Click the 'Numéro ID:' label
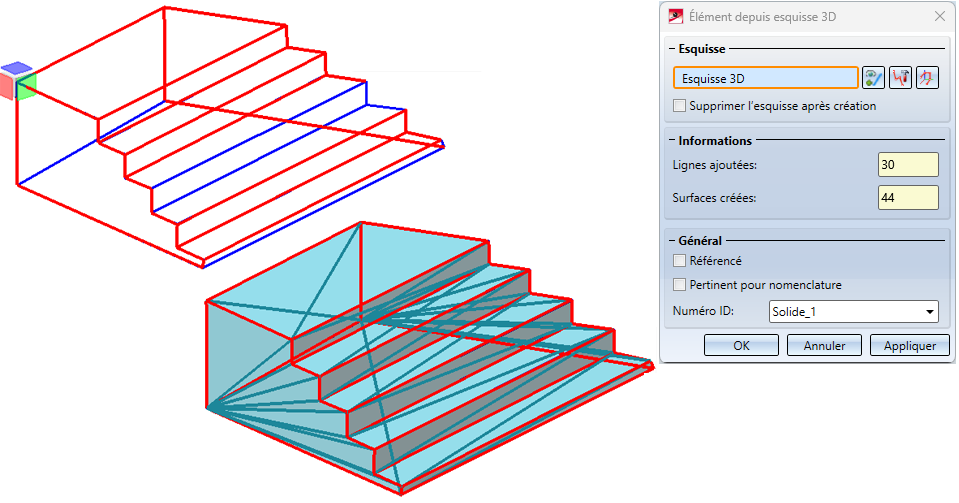The image size is (959, 503). 703,311
